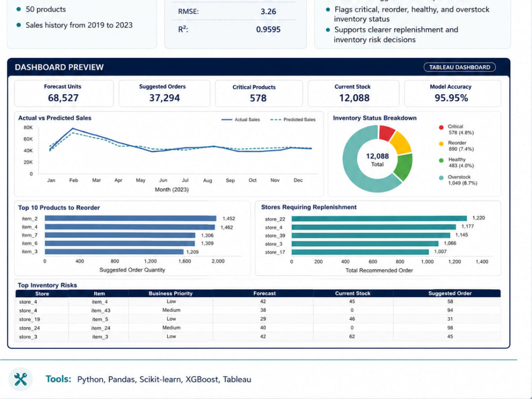Image resolution: width=532 pixels, height=399 pixels.
Task: Click the 'Total Recommended Order' axis title
Action: (379, 270)
